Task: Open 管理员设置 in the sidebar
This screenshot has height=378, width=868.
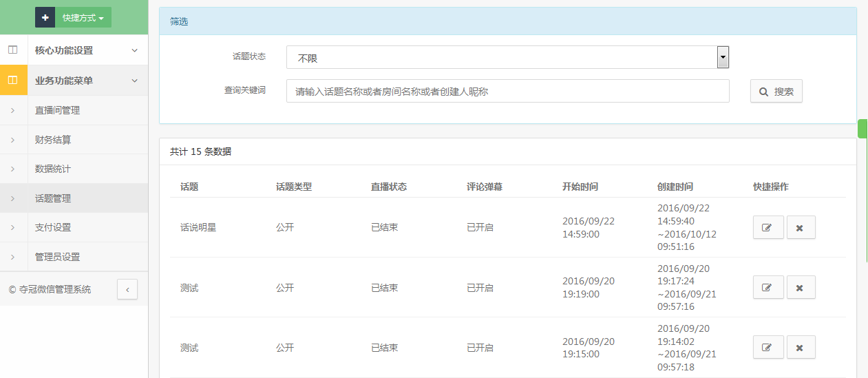Action: (74, 257)
